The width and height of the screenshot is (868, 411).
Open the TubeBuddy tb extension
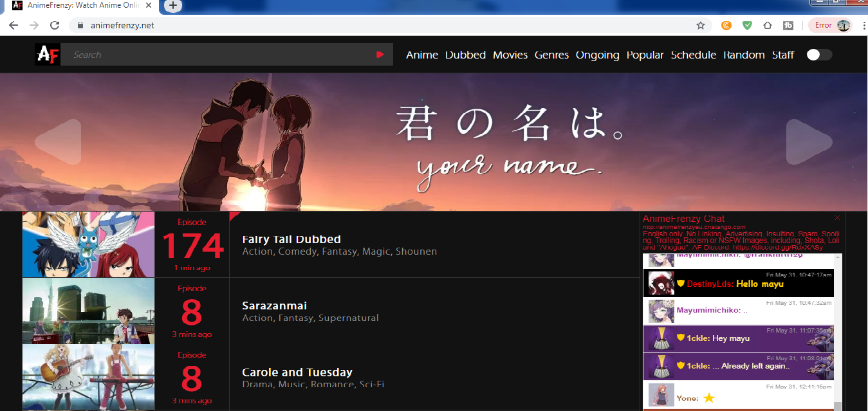(x=788, y=26)
